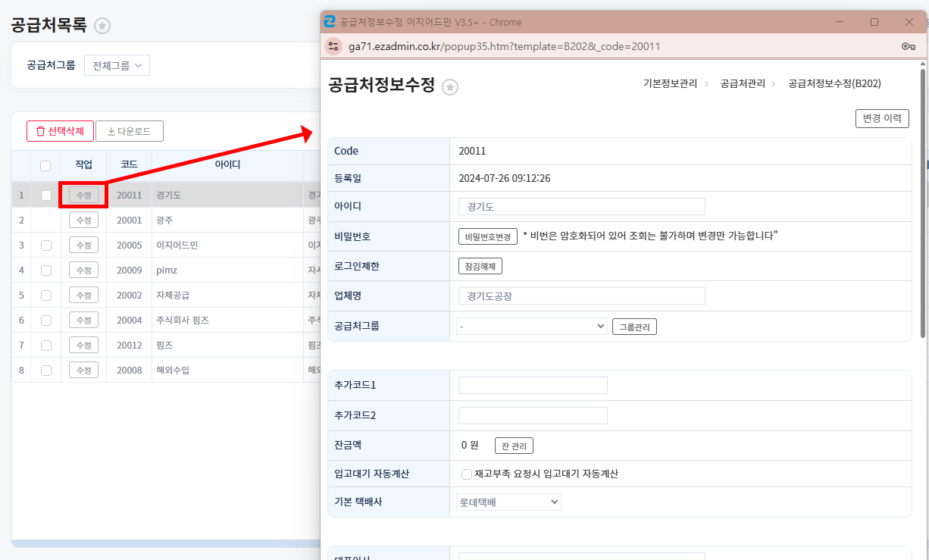This screenshot has height=560, width=929.
Task: Click the popup vertical scrollbar
Action: pos(922,205)
